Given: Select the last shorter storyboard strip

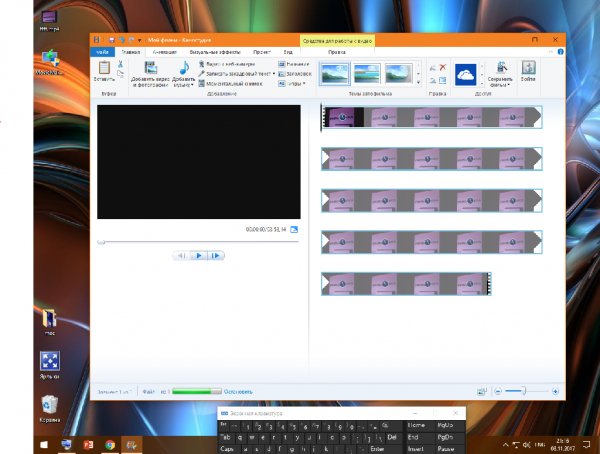Looking at the screenshot, I should pos(406,284).
